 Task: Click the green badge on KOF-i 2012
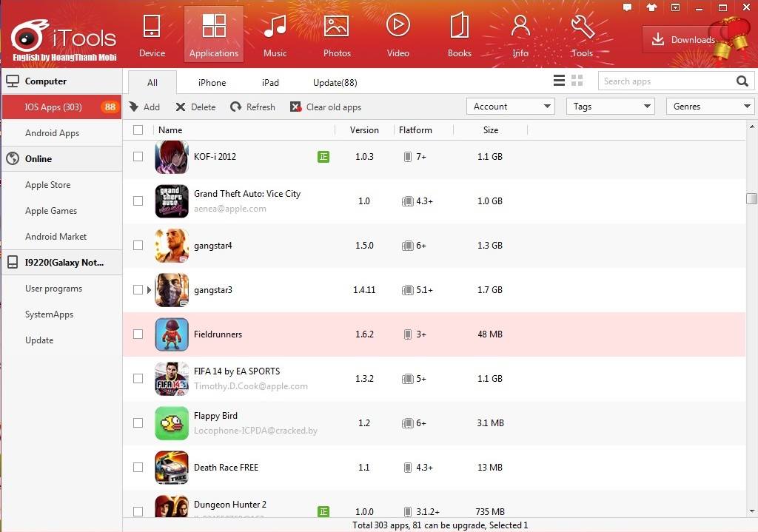coord(323,157)
